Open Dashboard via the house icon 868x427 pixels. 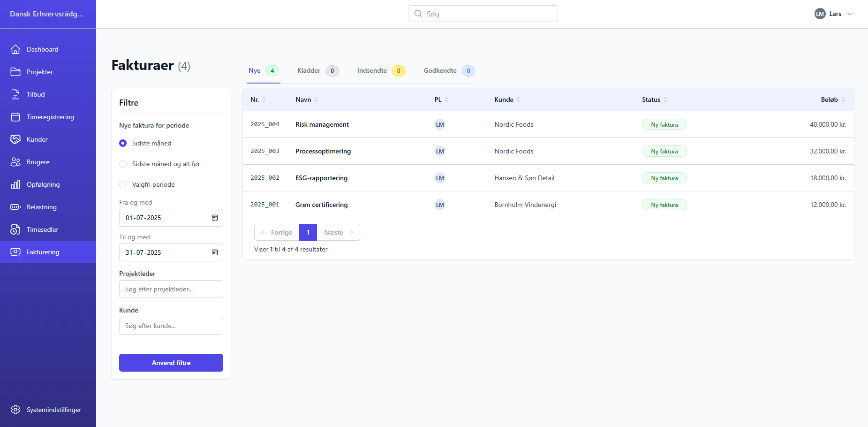[15, 49]
